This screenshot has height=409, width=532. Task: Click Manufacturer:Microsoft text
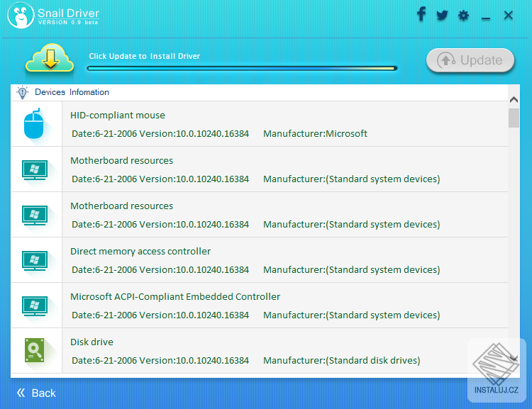click(x=315, y=134)
